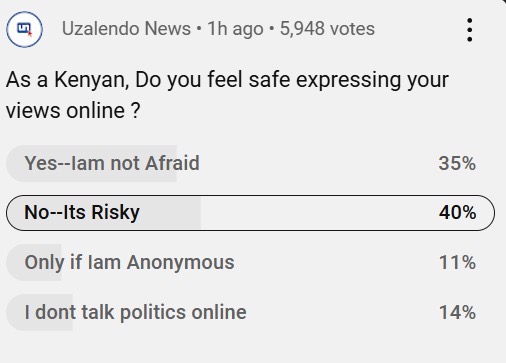506x363 pixels.
Task: Vote for 'Only if Iam Anonymous'
Action: [x=250, y=262]
